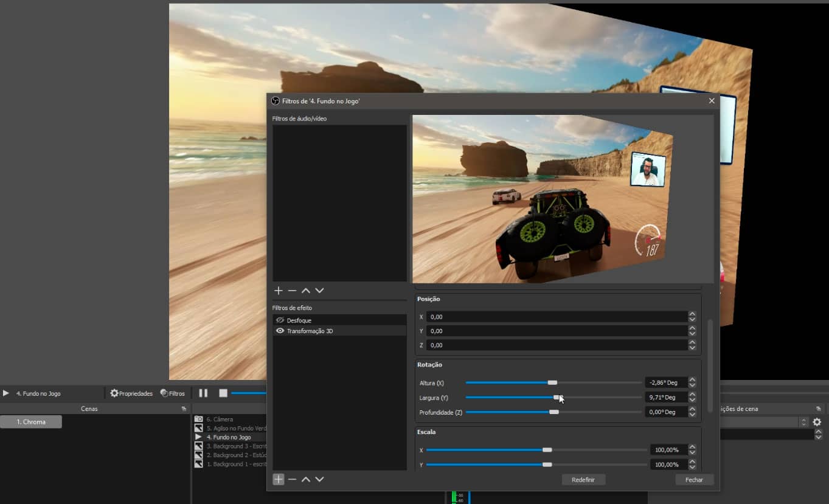Move audio/video filter down with arrow icon
The height and width of the screenshot is (504, 829).
coord(319,291)
